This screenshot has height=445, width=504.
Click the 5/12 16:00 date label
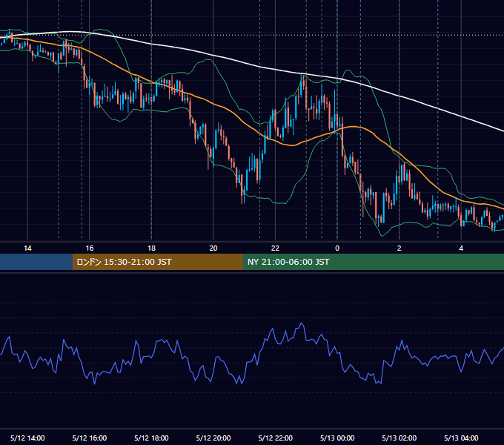pyautogui.click(x=90, y=438)
